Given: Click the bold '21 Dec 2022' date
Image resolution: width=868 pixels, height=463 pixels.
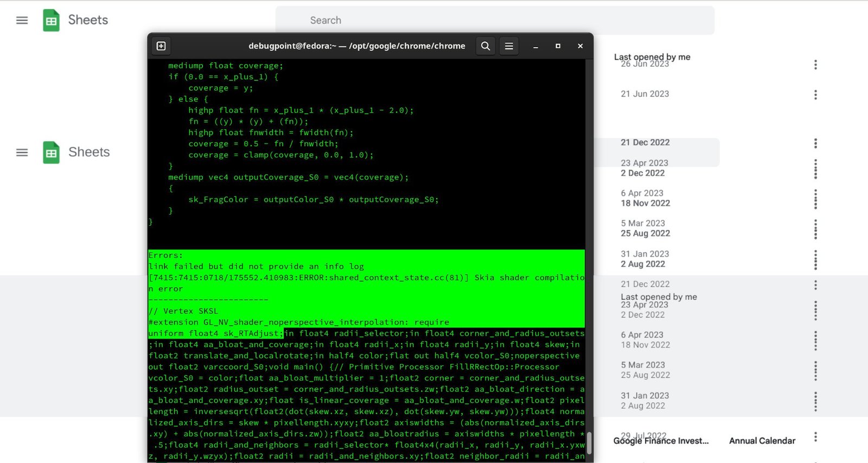Looking at the screenshot, I should pos(645,142).
